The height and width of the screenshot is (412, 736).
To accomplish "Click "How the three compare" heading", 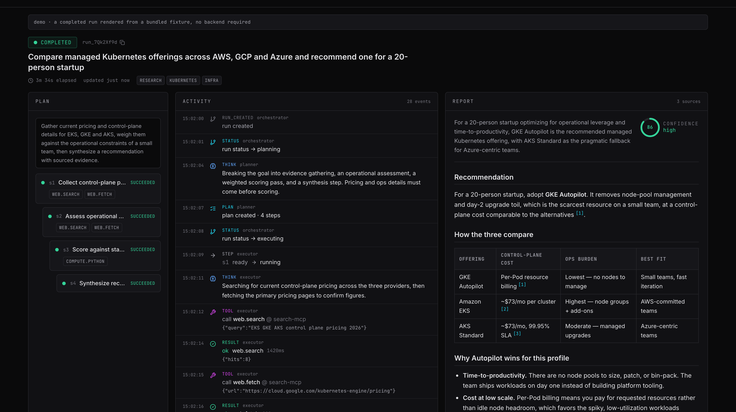I will click(493, 235).
